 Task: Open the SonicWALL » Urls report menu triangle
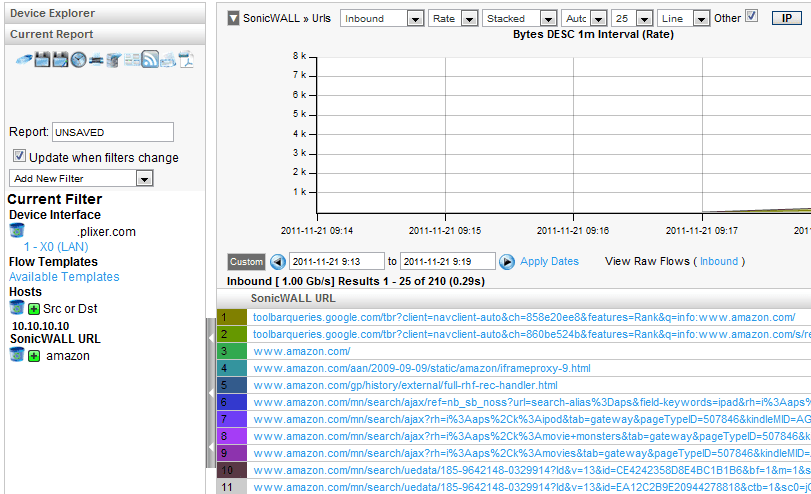[234, 19]
